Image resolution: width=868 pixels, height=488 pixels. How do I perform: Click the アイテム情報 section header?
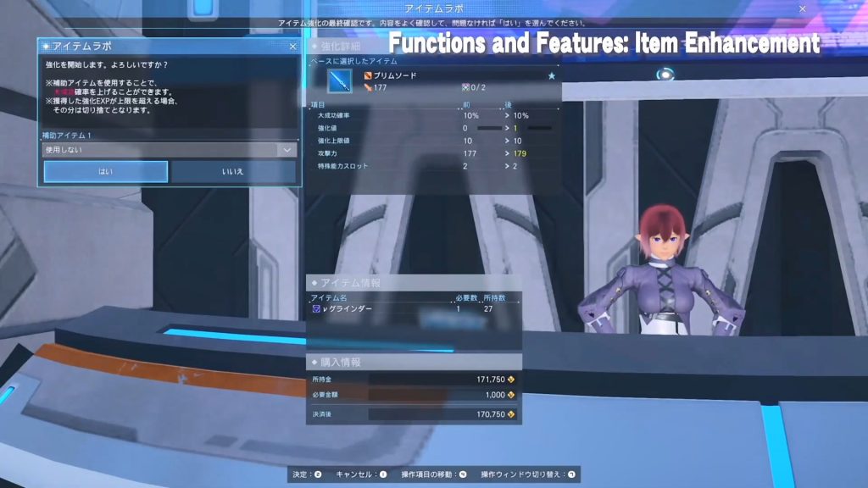(x=414, y=283)
